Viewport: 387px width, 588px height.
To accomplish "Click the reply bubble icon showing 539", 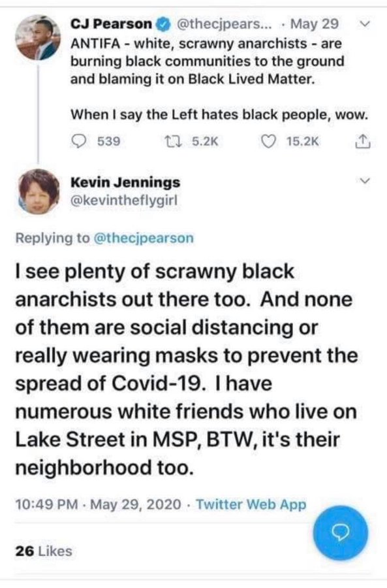I will [x=78, y=141].
